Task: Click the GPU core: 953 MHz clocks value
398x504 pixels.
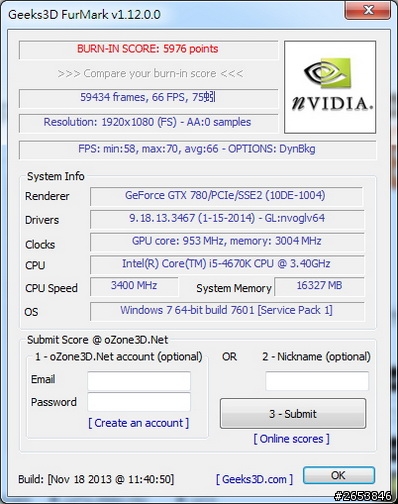Action: click(x=227, y=241)
